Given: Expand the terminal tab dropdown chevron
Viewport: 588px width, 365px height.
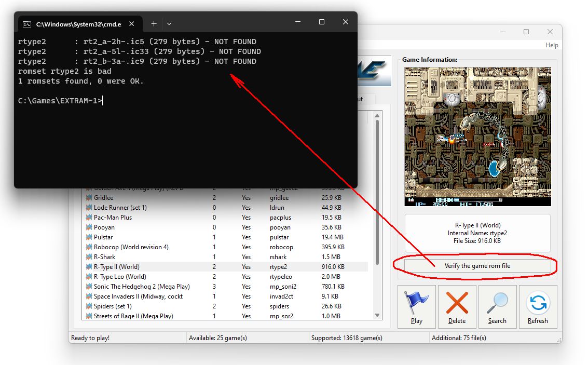Looking at the screenshot, I should [x=169, y=24].
